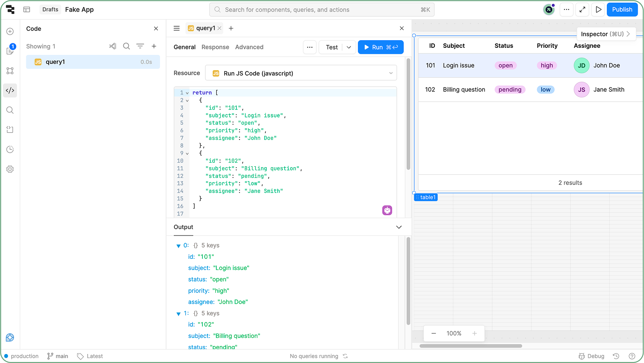Open the Releases and history clock icon
The width and height of the screenshot is (644, 363).
10,149
